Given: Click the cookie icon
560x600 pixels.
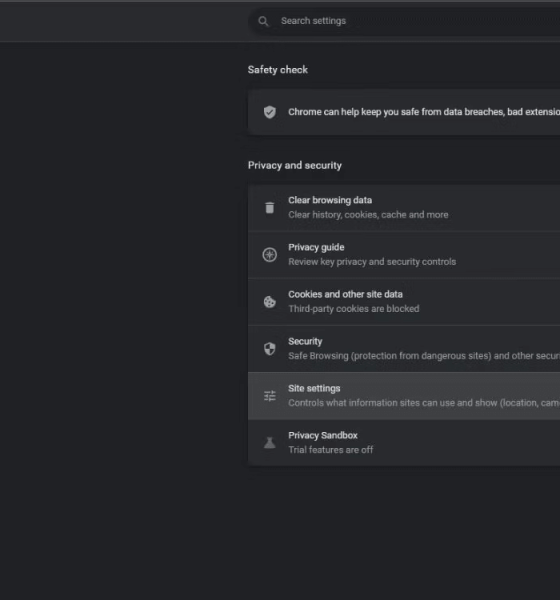Looking at the screenshot, I should tap(270, 302).
